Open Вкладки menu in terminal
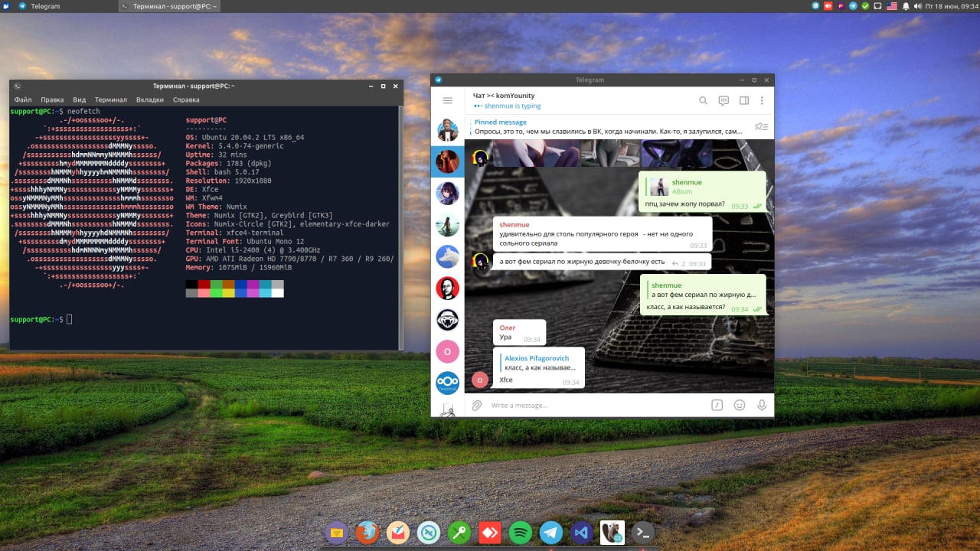 [150, 99]
